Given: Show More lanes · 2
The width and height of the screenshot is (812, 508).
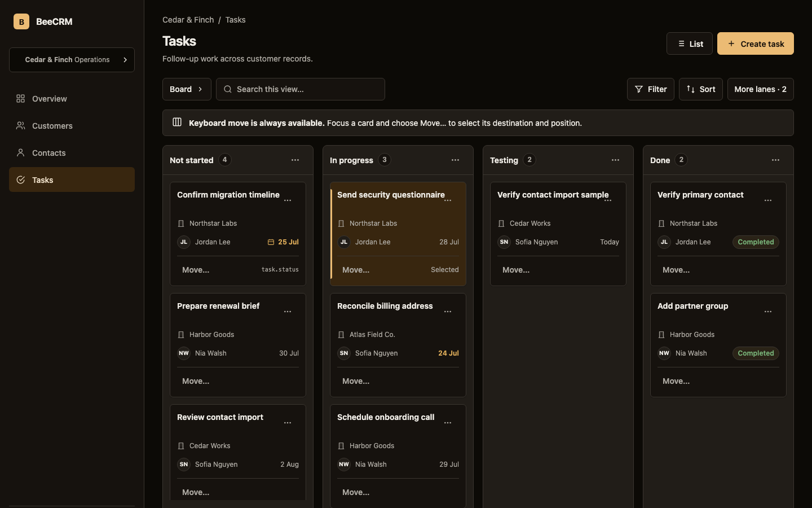Looking at the screenshot, I should click(761, 89).
